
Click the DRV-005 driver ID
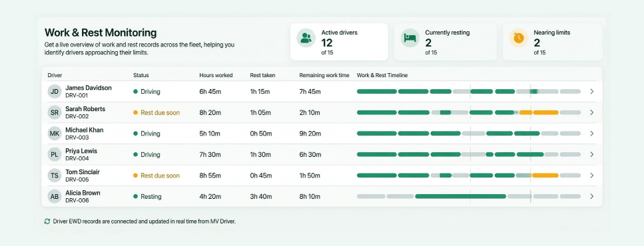point(77,180)
